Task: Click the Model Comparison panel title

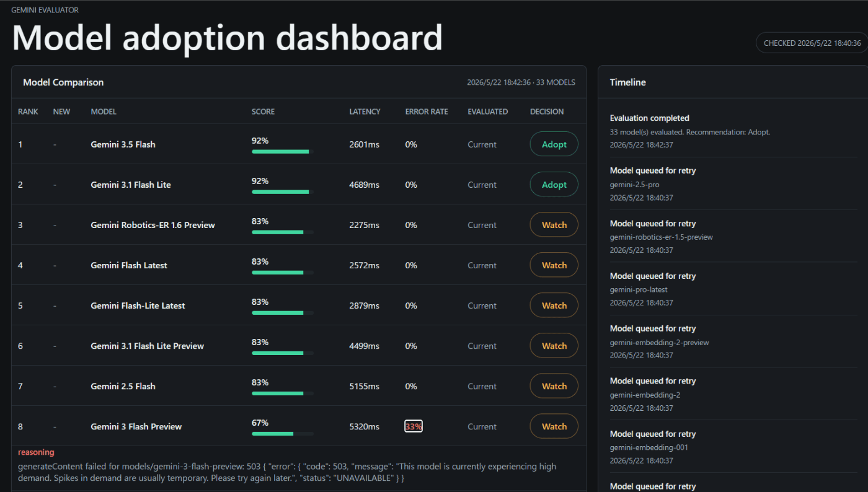Action: pos(63,82)
